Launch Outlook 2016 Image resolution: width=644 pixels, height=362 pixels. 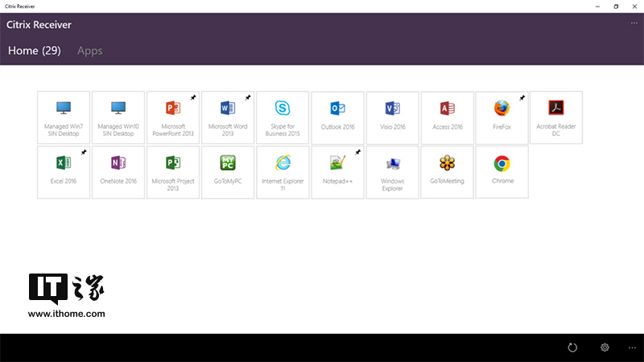tap(337, 117)
